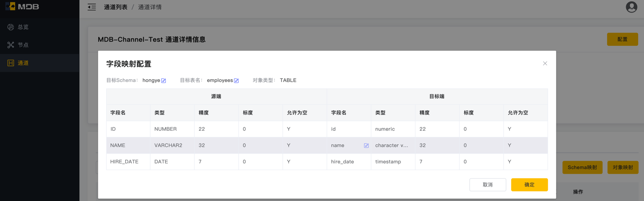
Task: Select the character v... target type cell
Action: click(x=393, y=145)
